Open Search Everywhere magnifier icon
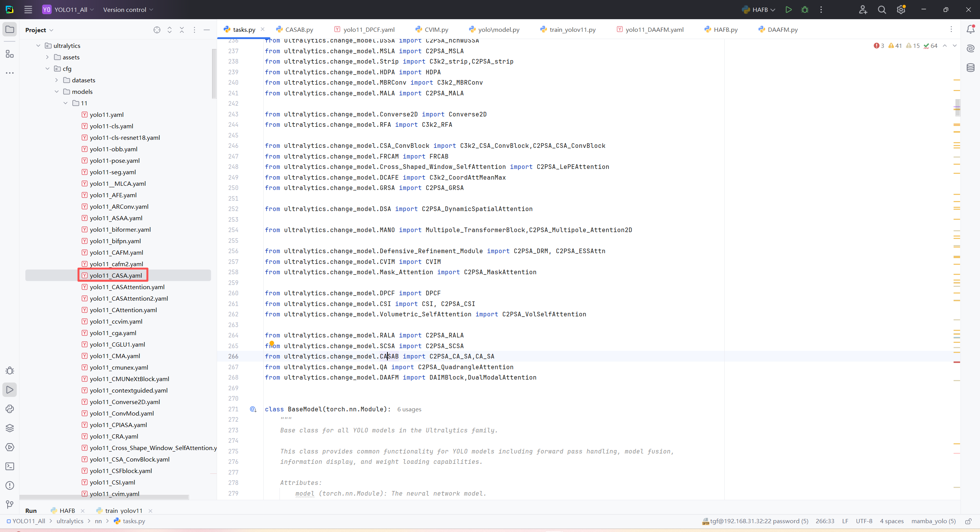This screenshot has width=980, height=532. (x=882, y=10)
